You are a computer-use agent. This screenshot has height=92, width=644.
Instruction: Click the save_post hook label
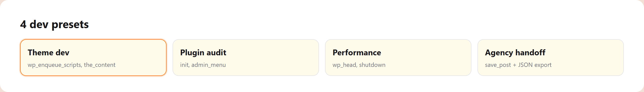click(498, 65)
